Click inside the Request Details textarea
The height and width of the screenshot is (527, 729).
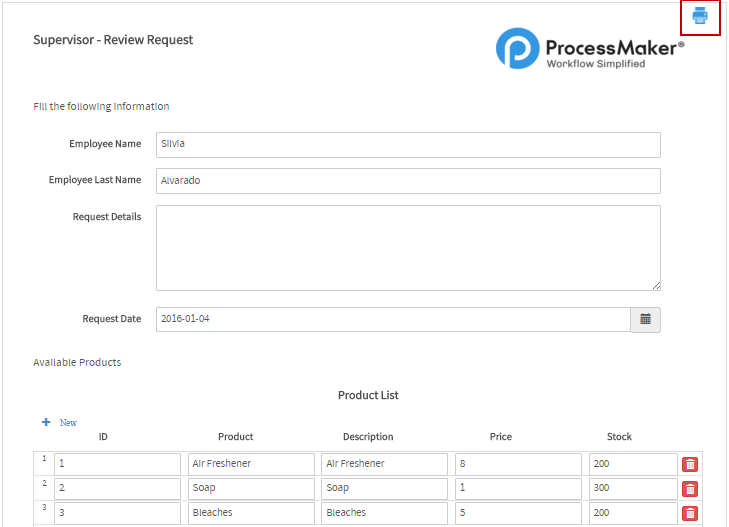click(407, 247)
